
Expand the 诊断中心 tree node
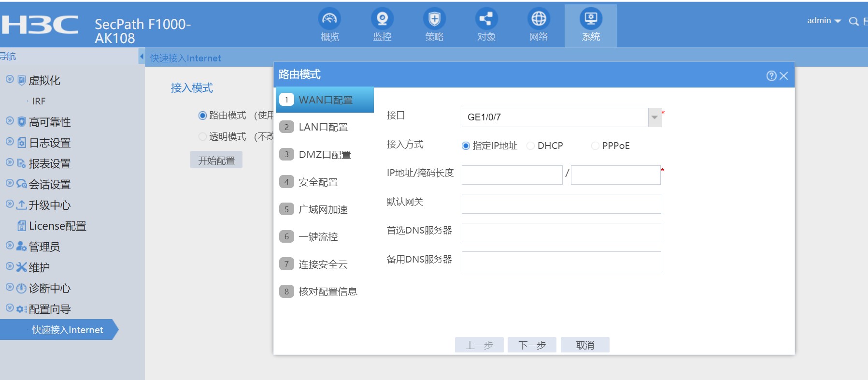point(10,287)
